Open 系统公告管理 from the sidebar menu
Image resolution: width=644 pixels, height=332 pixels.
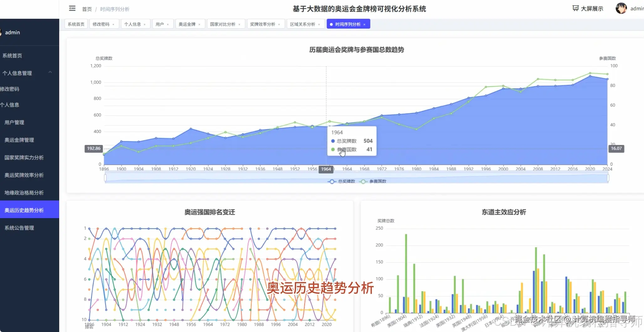[19, 228]
